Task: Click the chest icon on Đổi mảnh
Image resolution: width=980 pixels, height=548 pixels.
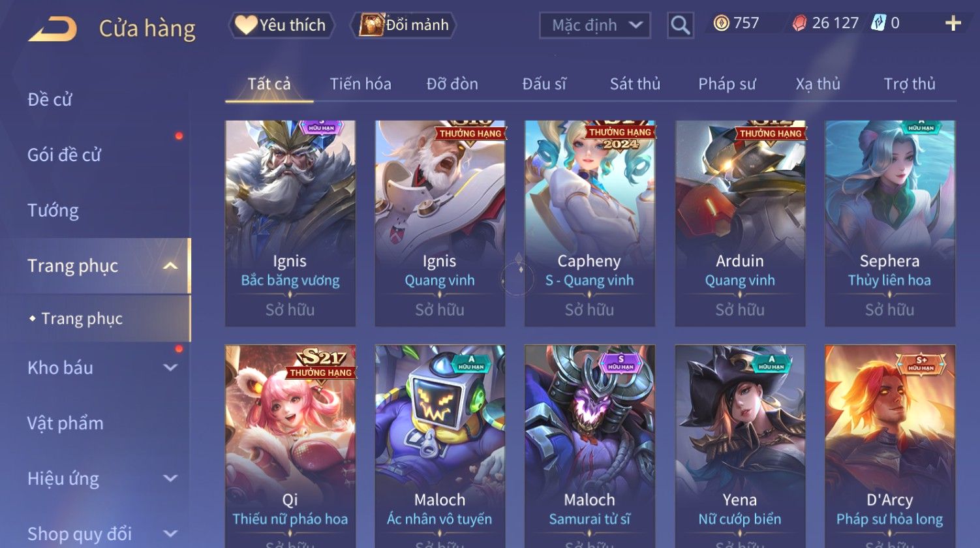Action: [371, 25]
